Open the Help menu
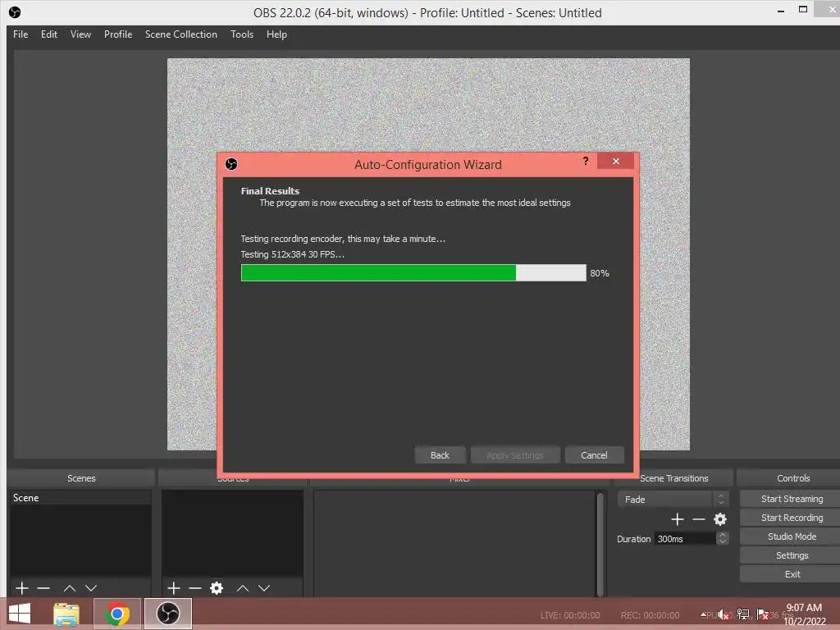This screenshot has width=840, height=630. (276, 34)
